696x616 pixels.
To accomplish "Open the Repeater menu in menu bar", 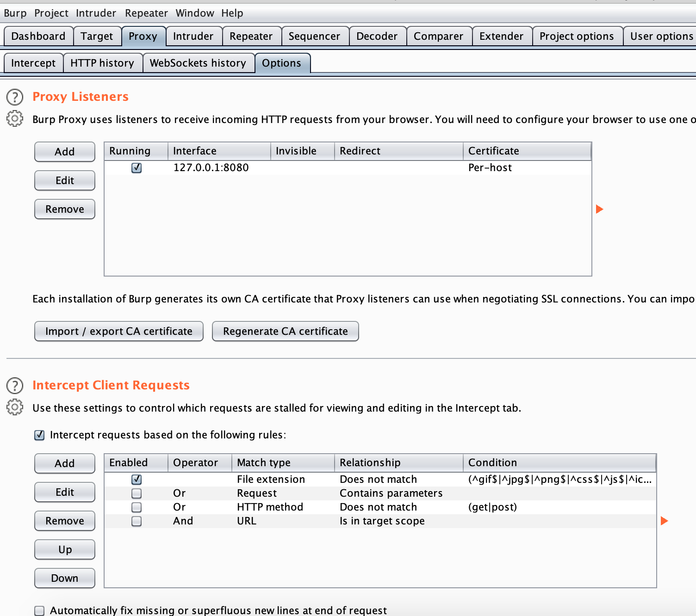I will pos(146,13).
